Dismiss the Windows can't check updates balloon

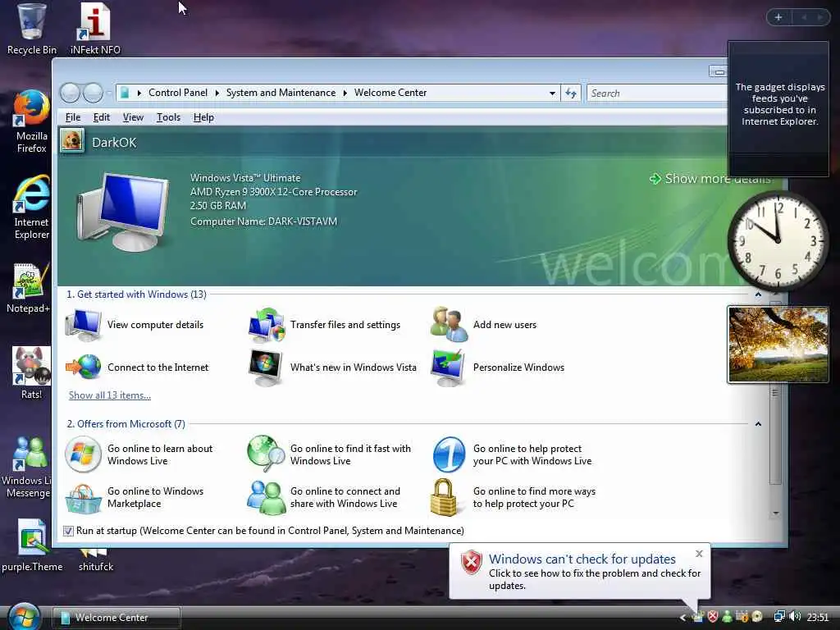click(x=699, y=554)
